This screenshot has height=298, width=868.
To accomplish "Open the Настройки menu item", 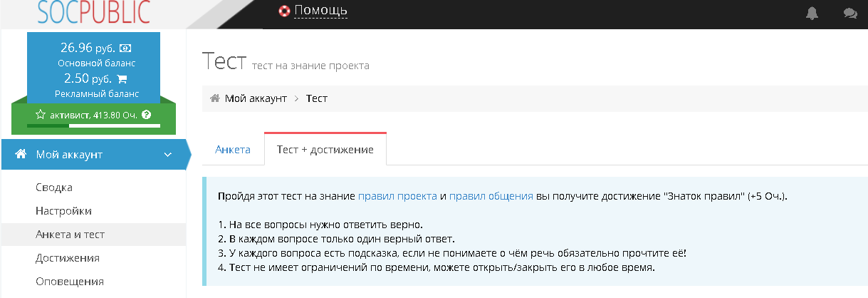I will pos(63,211).
